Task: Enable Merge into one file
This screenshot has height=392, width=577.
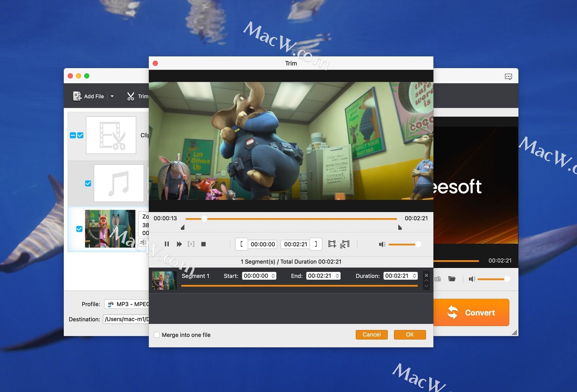Action: pos(157,335)
